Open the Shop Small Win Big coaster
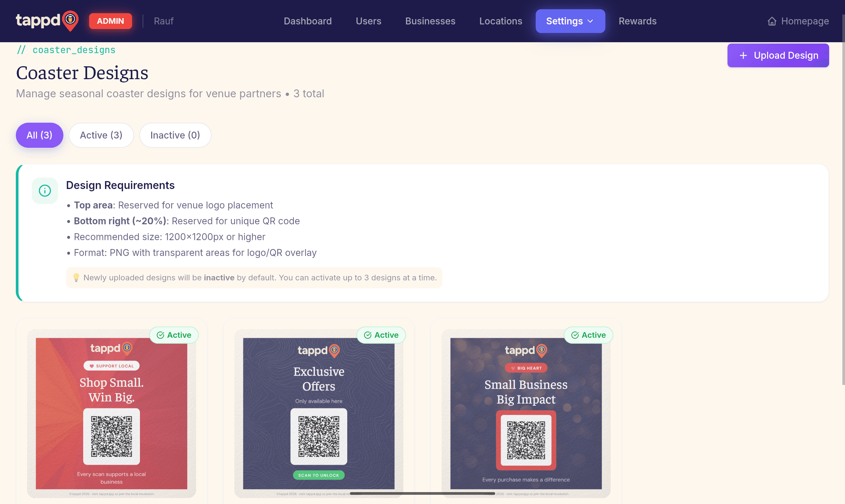The image size is (845, 504). pos(112,413)
